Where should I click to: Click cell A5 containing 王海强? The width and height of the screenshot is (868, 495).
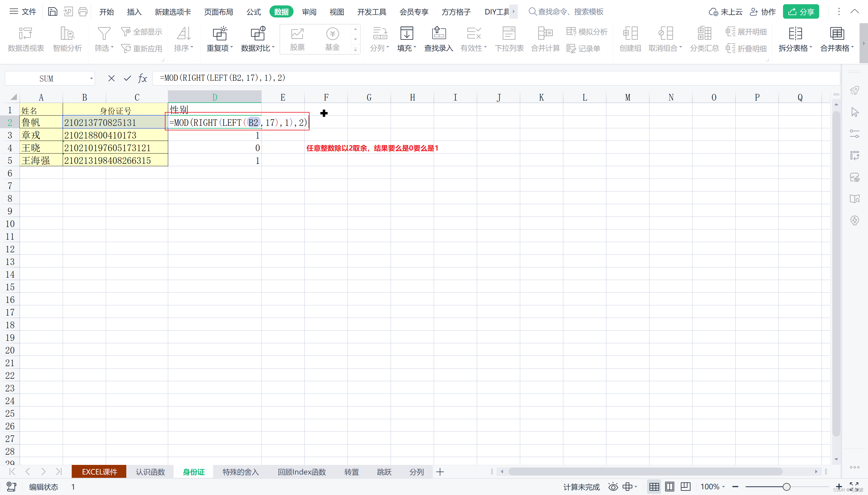click(41, 160)
